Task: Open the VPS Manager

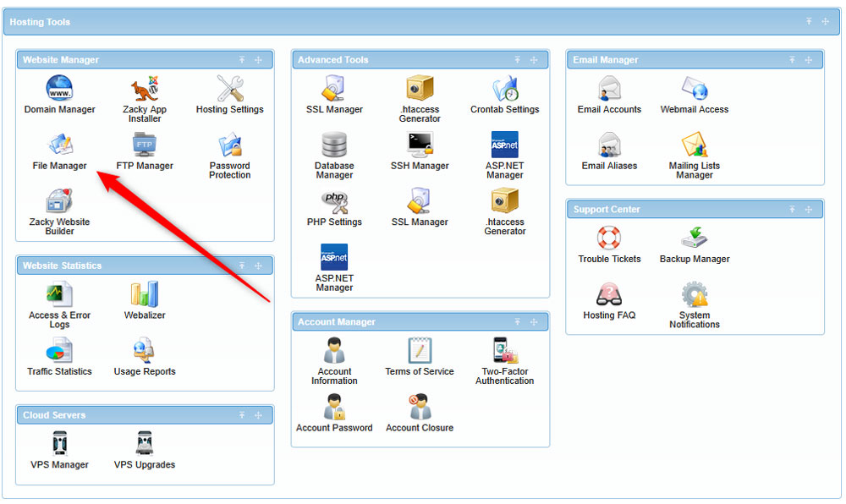Action: (59, 448)
